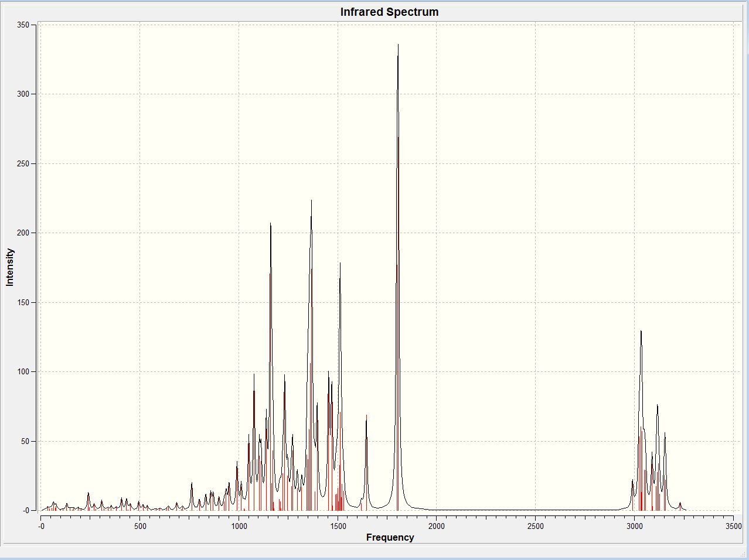Screen dimensions: 749x560
Task: Click the 2000 tick label on Frequency axis
Action: tap(437, 526)
